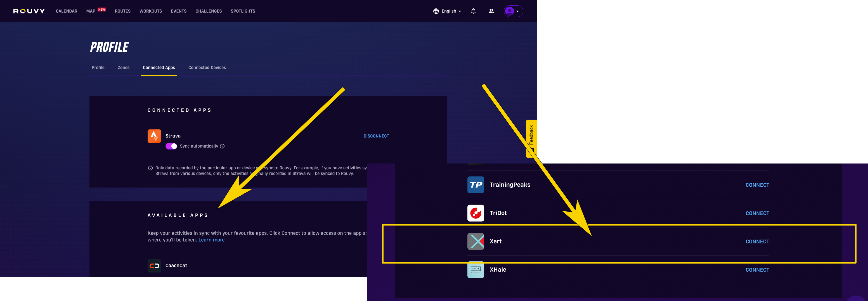Screen dimensions: 868x301
Task: Connect the TriDot app
Action: point(757,213)
